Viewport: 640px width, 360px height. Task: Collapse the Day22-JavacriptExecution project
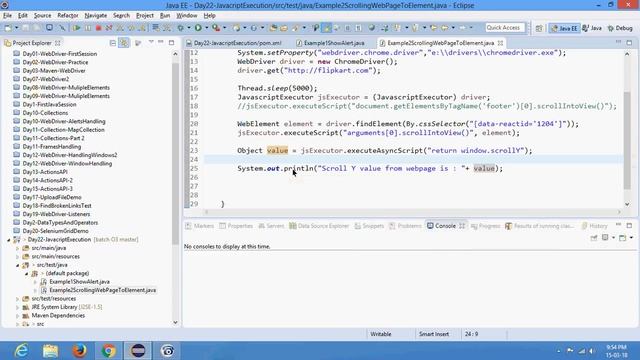pos(9,240)
